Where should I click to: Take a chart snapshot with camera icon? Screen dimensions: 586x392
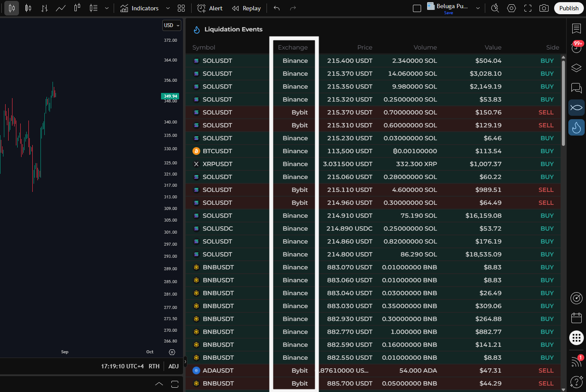tap(544, 8)
